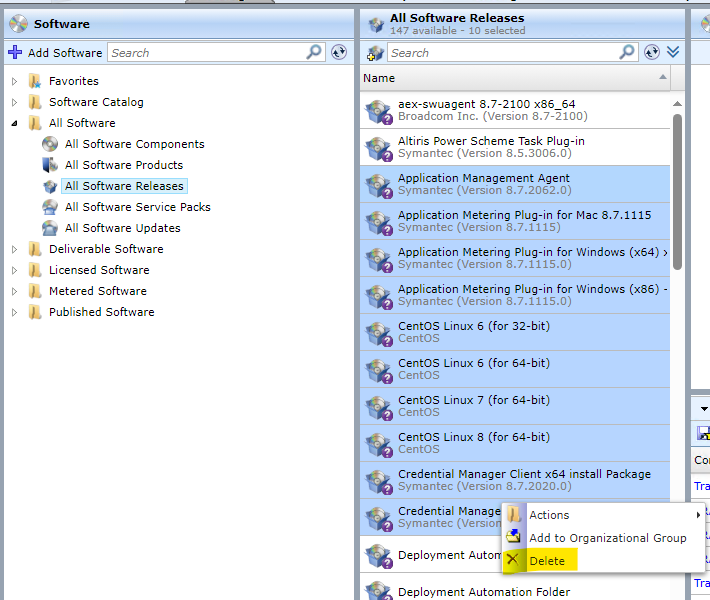Select CentOS Linux 6 (for 64-bit)
This screenshot has height=600, width=710.
pyautogui.click(x=515, y=370)
